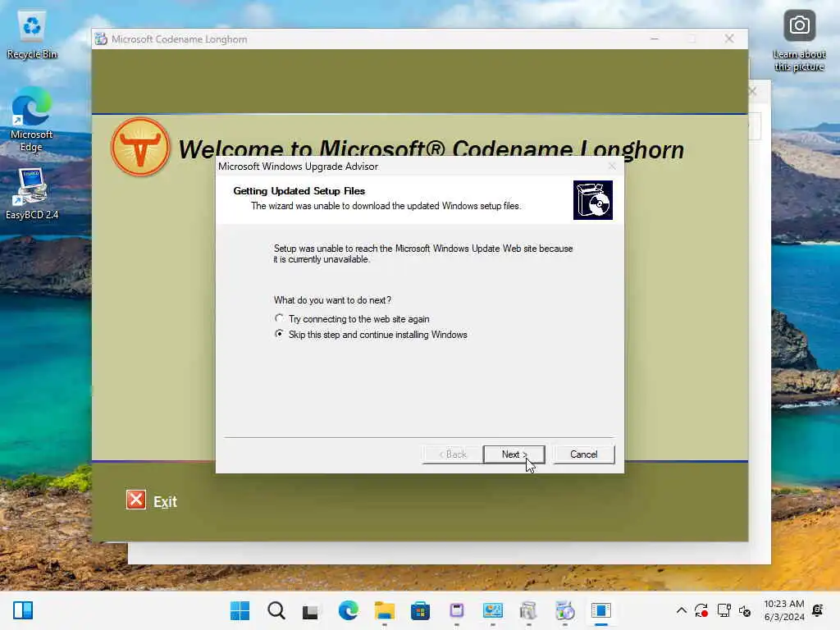Click the Next button in Upgrade Advisor
The width and height of the screenshot is (840, 630).
click(x=514, y=454)
